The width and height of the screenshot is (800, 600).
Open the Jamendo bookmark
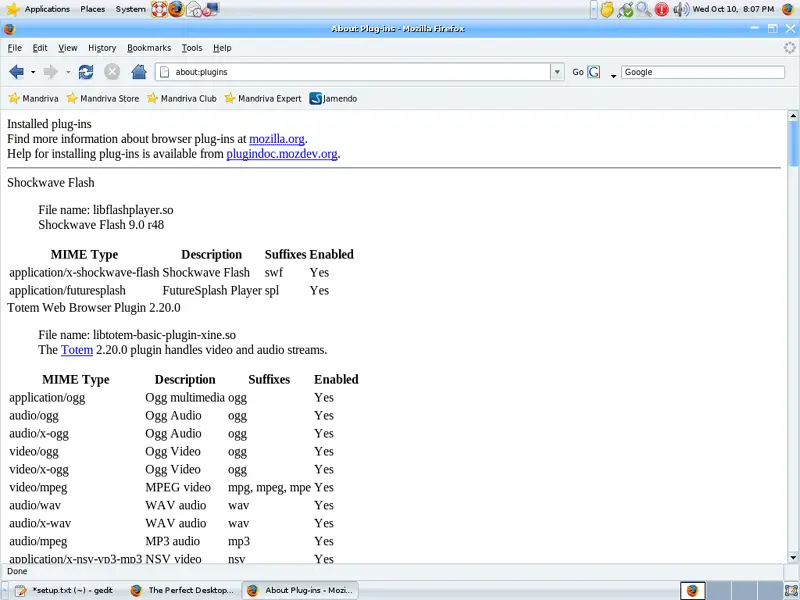pos(333,98)
